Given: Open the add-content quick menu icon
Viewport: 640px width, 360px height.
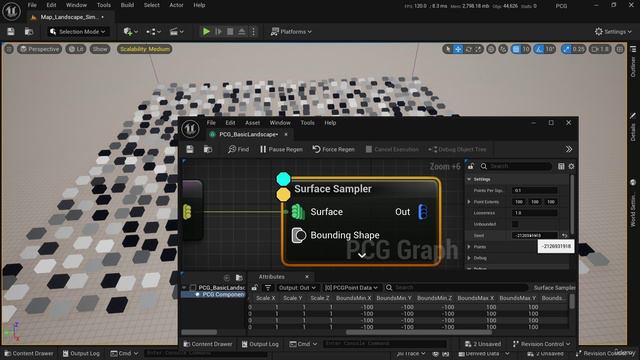Looking at the screenshot, I should point(130,31).
